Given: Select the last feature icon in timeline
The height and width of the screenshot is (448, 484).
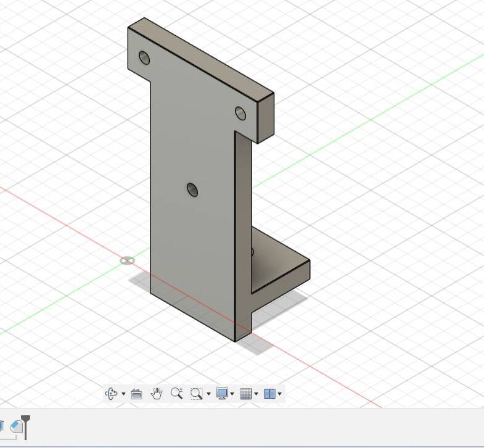Looking at the screenshot, I should [x=16, y=426].
